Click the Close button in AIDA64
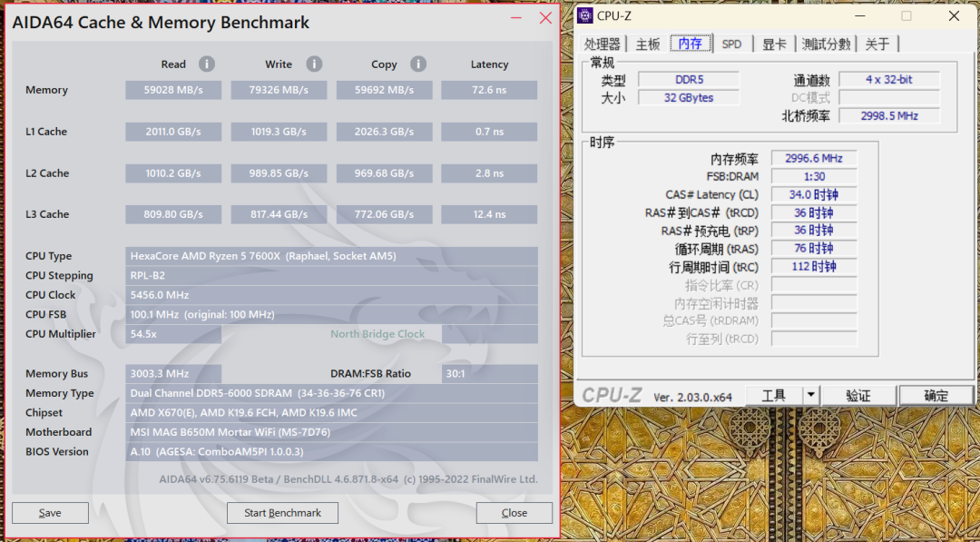Viewport: 980px width, 542px height. (x=514, y=513)
